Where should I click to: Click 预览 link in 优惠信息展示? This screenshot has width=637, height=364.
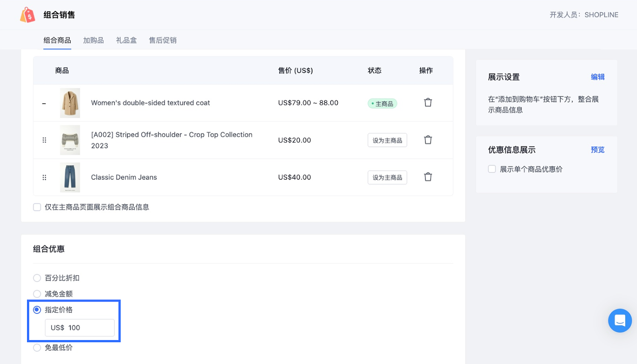pos(597,150)
